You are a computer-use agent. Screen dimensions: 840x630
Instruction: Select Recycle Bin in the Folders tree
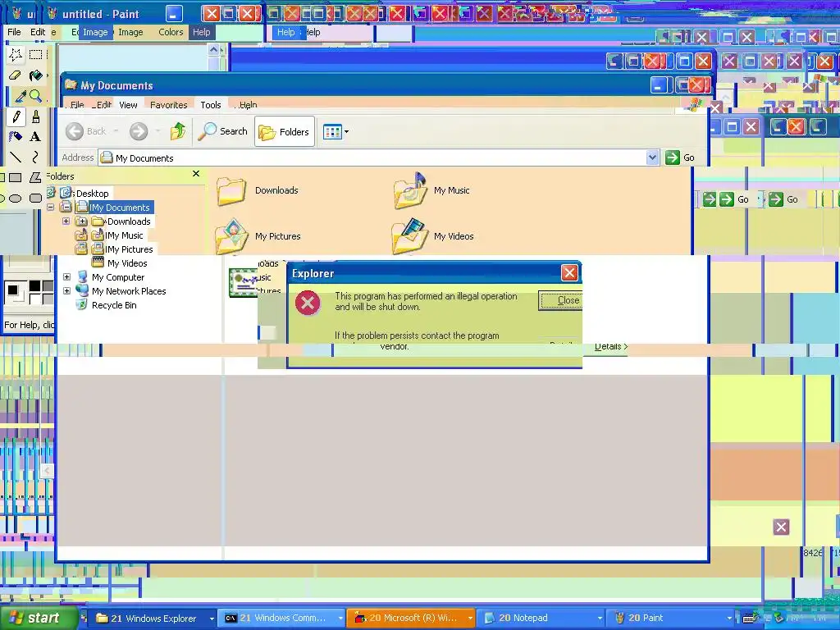tap(114, 305)
